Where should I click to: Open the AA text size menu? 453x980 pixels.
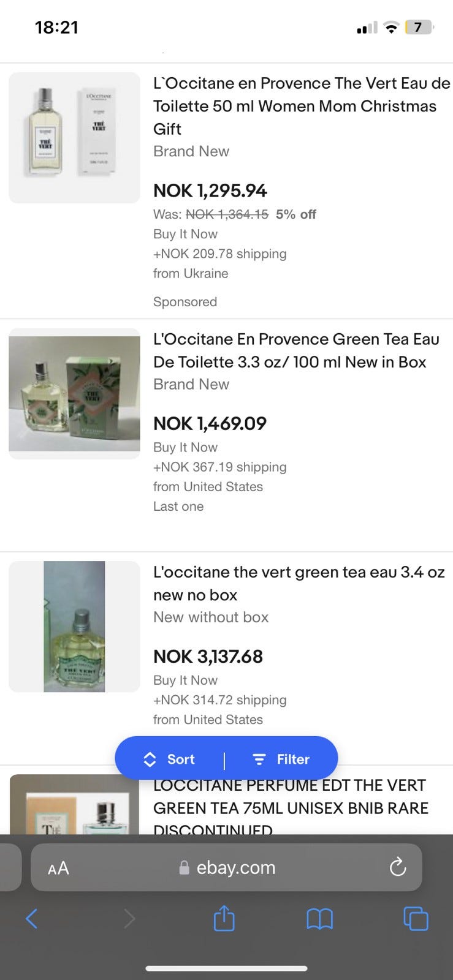(x=58, y=868)
